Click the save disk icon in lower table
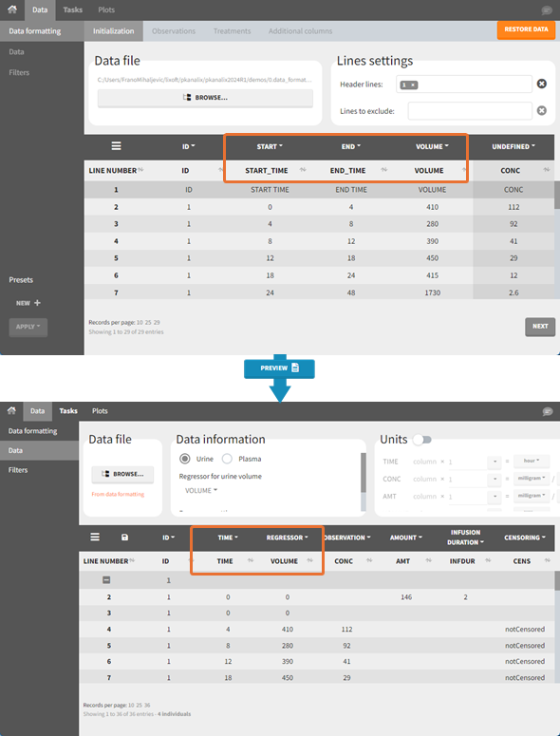This screenshot has width=560, height=736. point(124,537)
